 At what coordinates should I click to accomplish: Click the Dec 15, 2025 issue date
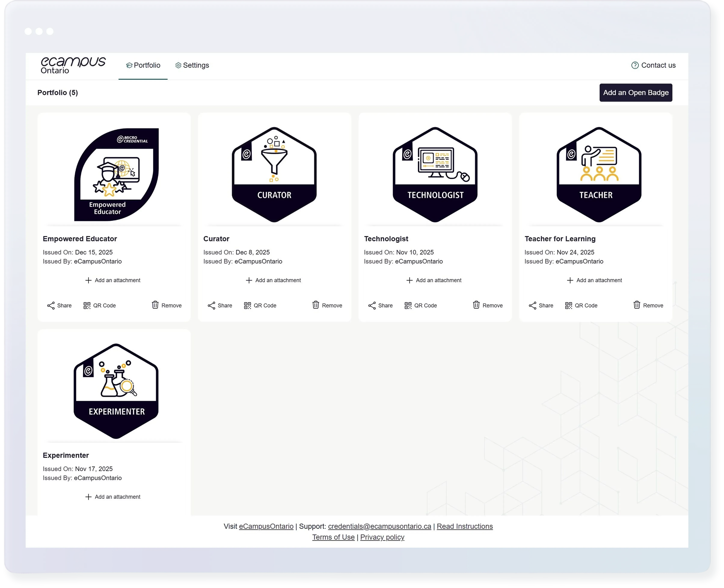(94, 252)
